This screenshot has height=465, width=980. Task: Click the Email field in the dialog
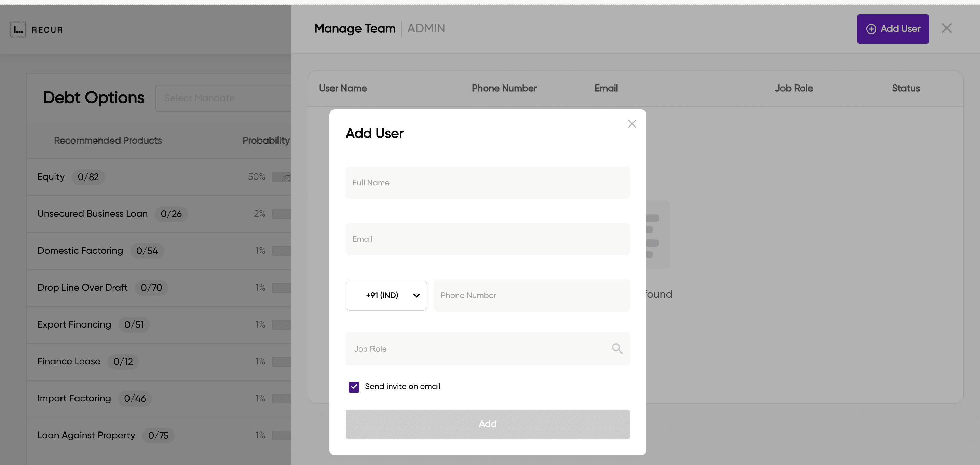(x=488, y=239)
